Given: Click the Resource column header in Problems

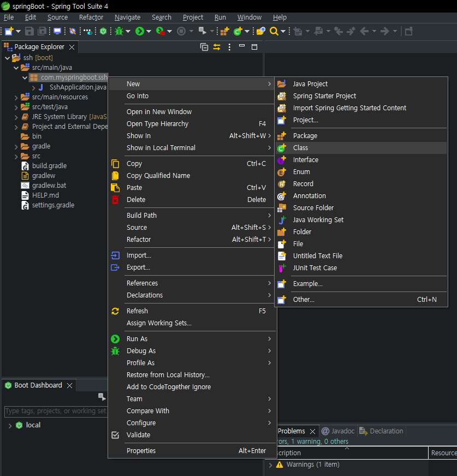Looking at the screenshot, I should (x=443, y=453).
